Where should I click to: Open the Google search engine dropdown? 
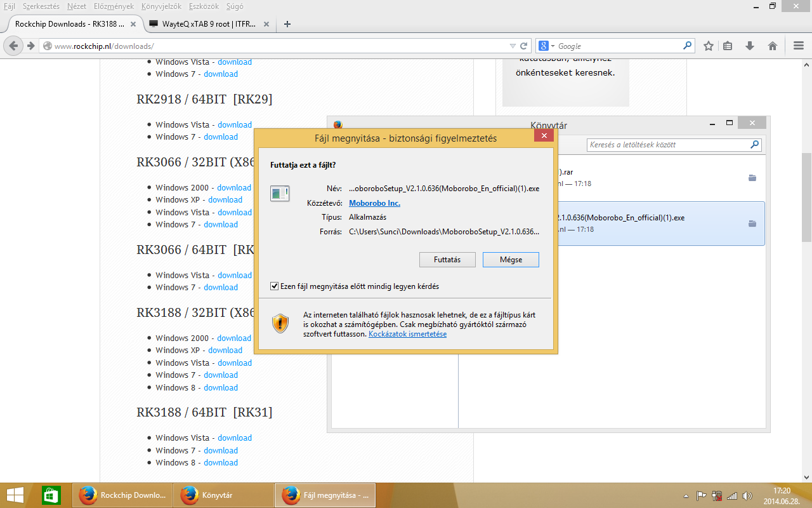(547, 46)
